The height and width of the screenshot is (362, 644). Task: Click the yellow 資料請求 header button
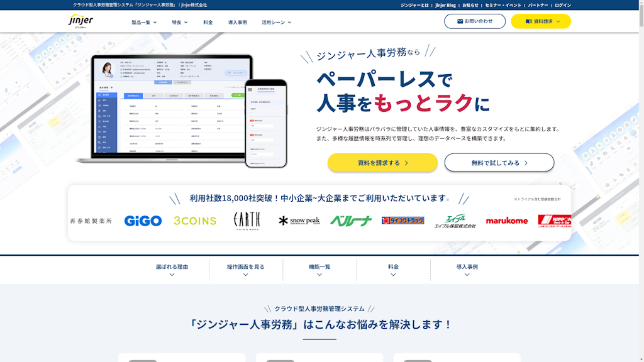541,21
